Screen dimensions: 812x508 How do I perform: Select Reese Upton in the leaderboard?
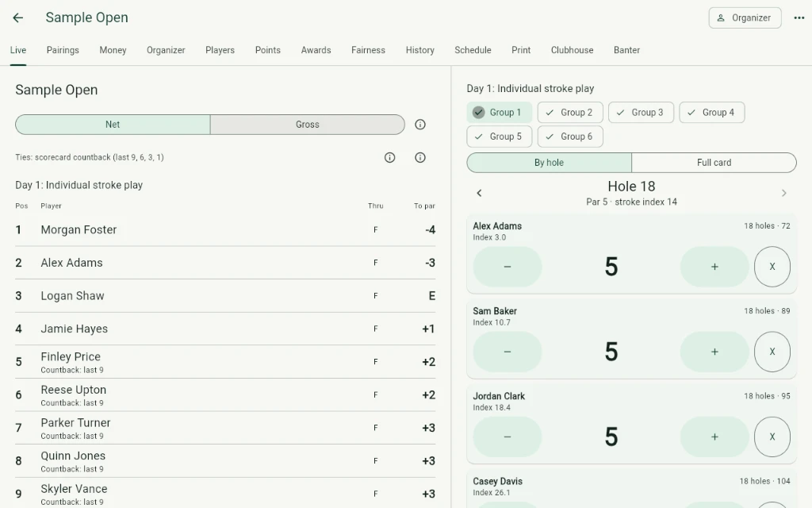tap(225, 395)
